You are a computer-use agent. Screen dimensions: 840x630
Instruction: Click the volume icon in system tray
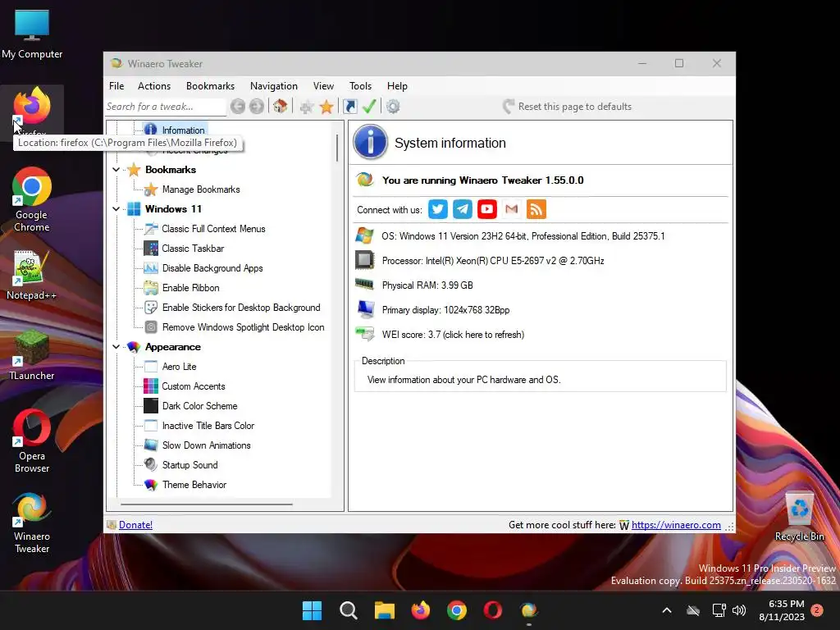point(739,610)
